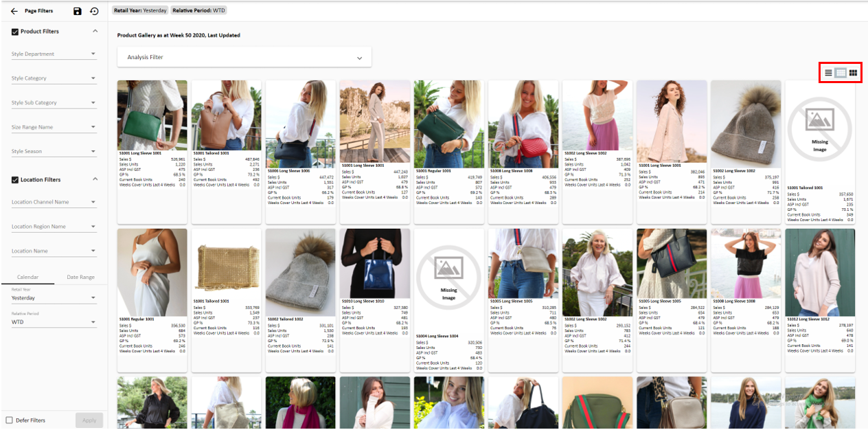Image resolution: width=868 pixels, height=430 pixels.
Task: Click the reset filters history icon
Action: pyautogui.click(x=94, y=12)
